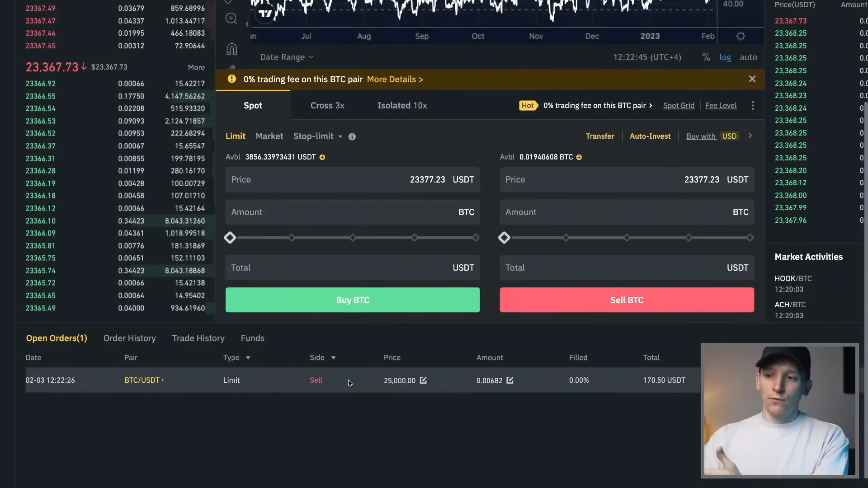Viewport: 868px width, 488px height.
Task: Click the warning icon in fee banner
Action: (232, 79)
